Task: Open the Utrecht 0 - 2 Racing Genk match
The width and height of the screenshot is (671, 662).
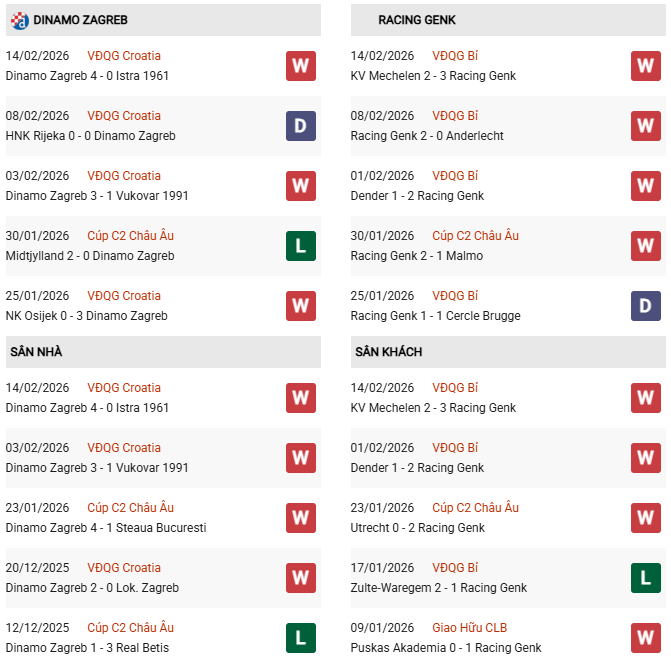Action: 418,528
